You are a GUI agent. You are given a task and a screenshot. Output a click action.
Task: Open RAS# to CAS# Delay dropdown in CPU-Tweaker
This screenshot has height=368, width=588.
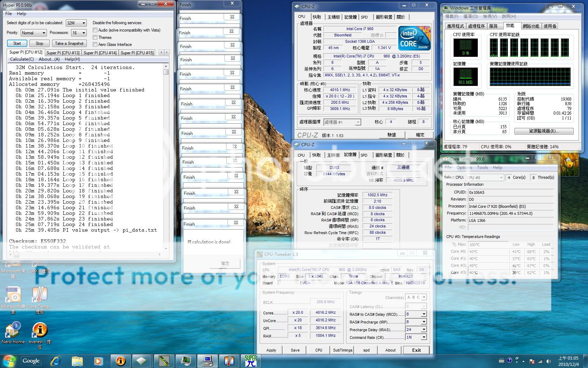click(x=416, y=314)
